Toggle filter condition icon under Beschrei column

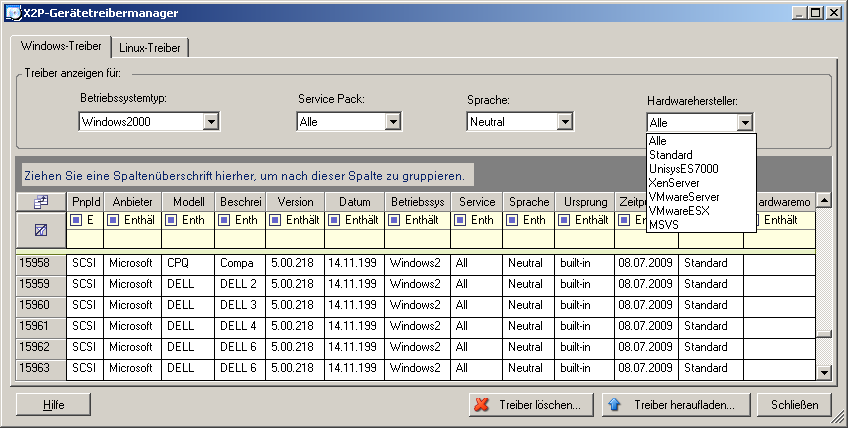coord(224,220)
